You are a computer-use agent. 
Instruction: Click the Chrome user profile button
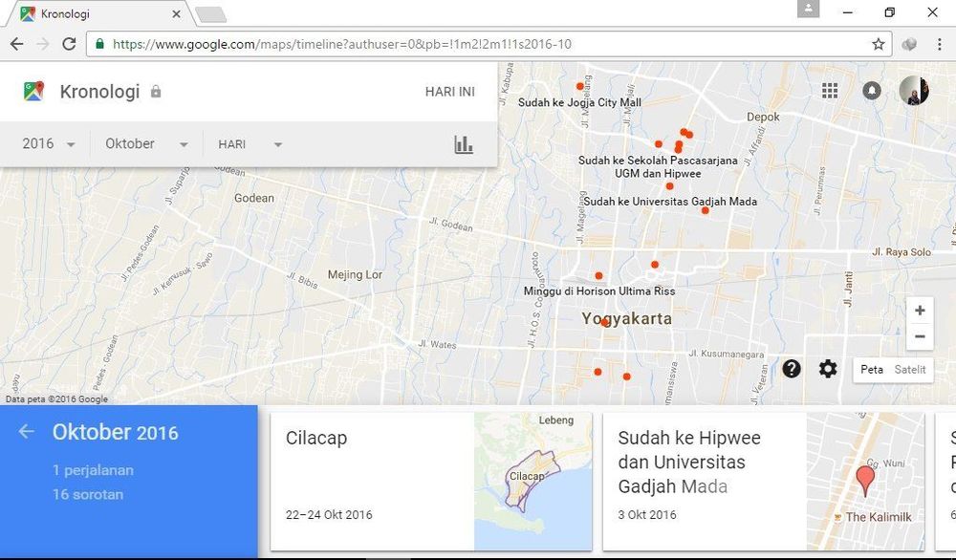coord(808,10)
